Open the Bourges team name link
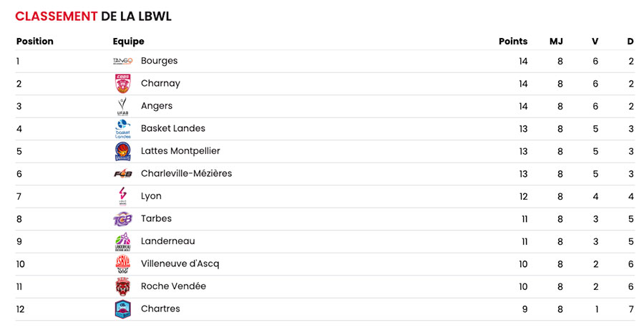Image resolution: width=644 pixels, height=335 pixels. click(x=160, y=61)
